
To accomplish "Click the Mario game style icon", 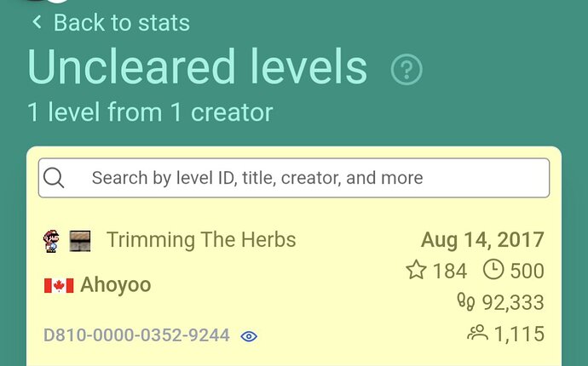I will (51, 241).
